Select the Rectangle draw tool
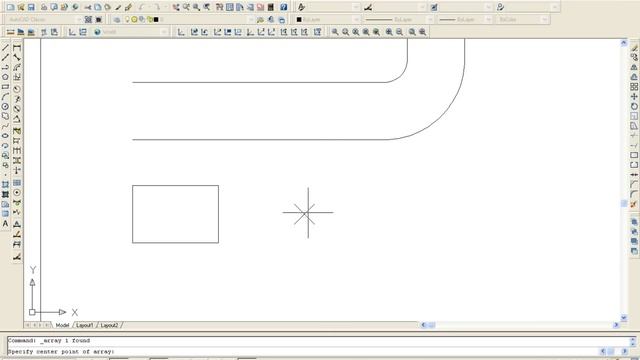Viewport: 640px width, 360px height. tap(5, 87)
